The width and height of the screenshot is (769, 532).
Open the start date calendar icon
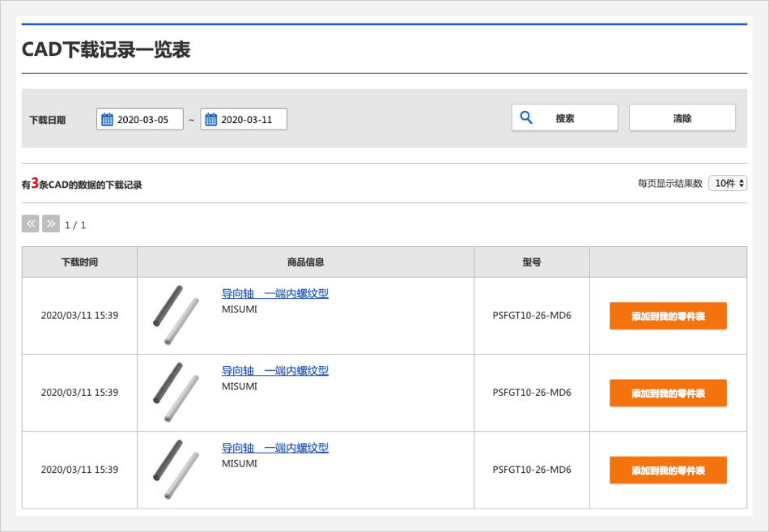click(107, 120)
